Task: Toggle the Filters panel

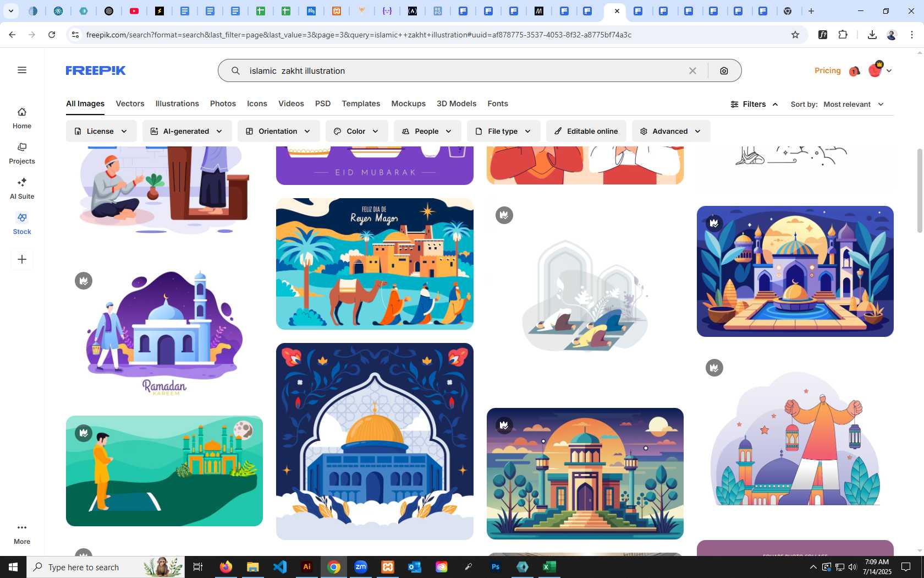Action: [754, 104]
